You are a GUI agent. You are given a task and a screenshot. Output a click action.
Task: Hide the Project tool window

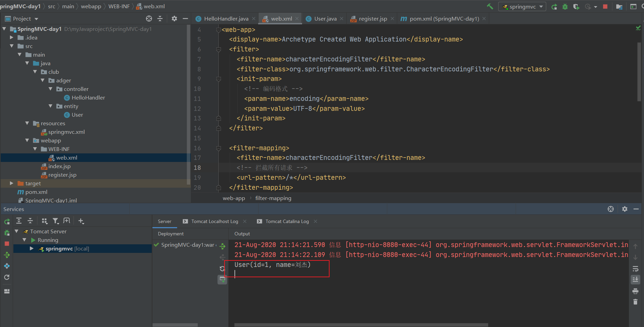[x=185, y=19]
